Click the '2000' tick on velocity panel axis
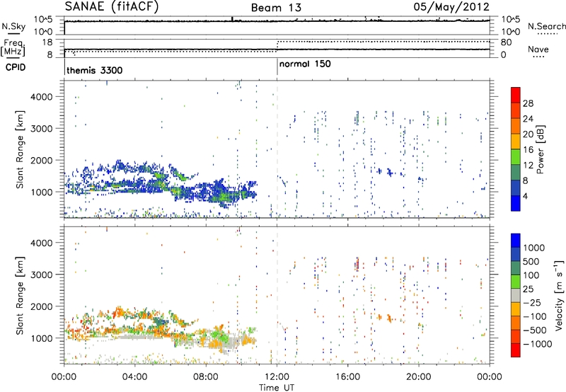566x392 pixels. (42, 306)
